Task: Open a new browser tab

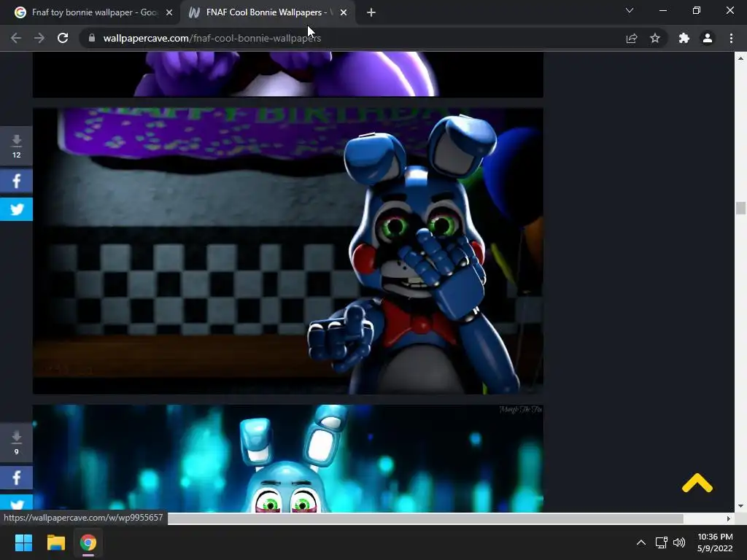Action: pyautogui.click(x=371, y=12)
